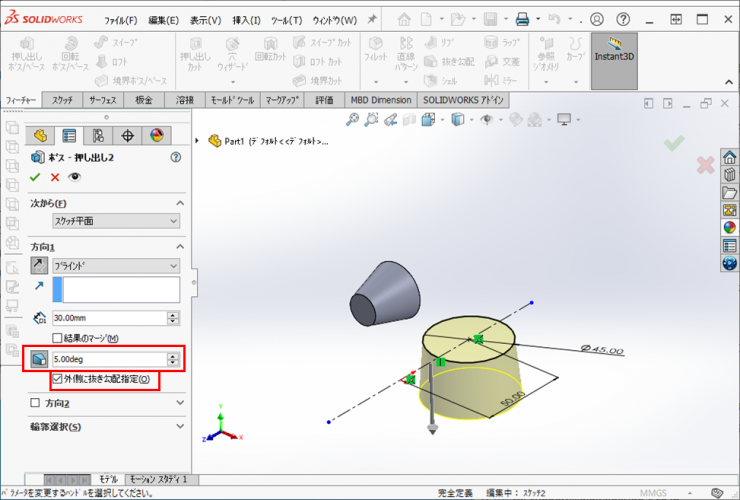Enable the 方向2 checkbox

coord(36,402)
